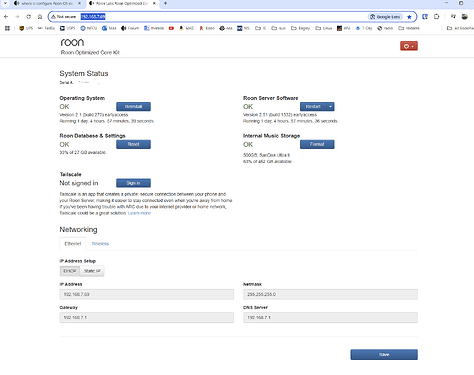Viewport: 474px width, 375px height.
Task: Click the IP Address input field
Action: pyautogui.click(x=147, y=294)
